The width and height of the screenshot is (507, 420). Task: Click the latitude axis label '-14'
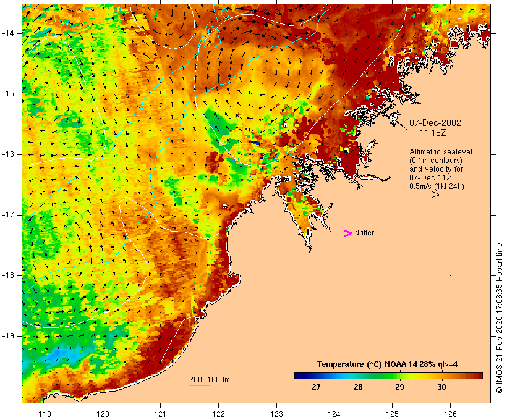point(8,33)
